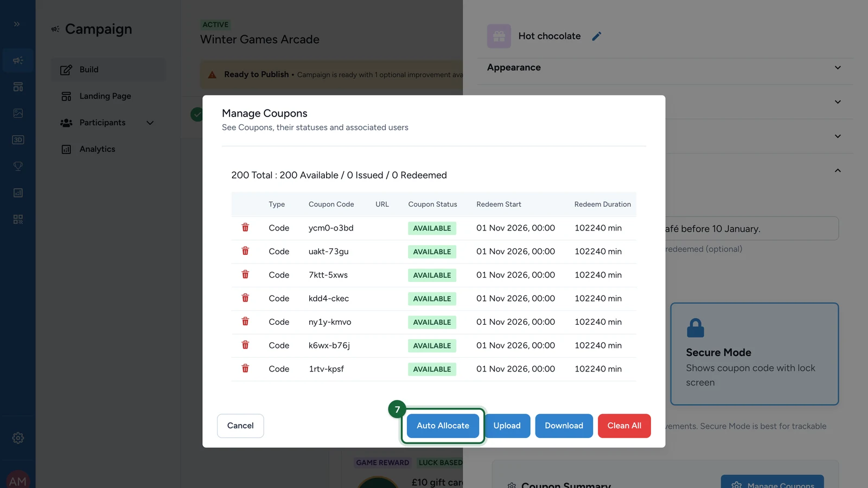
Task: Click Manage Coupons button in Coupon Summary
Action: point(772,482)
